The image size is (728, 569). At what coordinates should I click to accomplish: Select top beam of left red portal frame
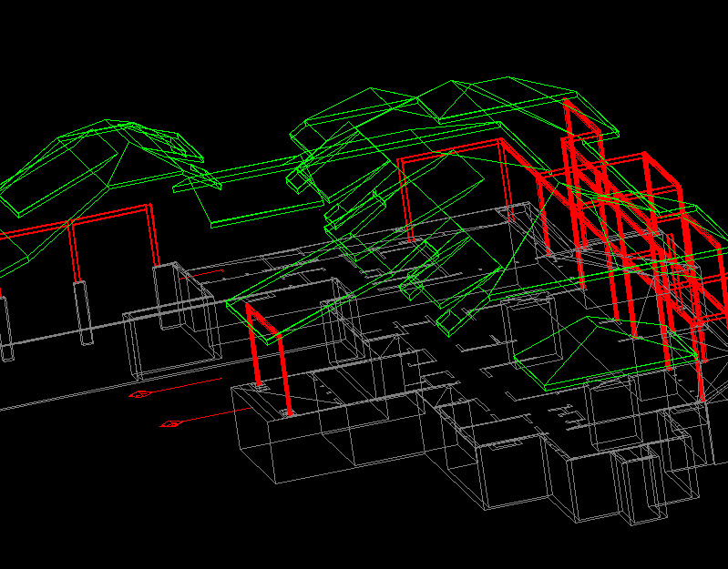[x=111, y=215]
